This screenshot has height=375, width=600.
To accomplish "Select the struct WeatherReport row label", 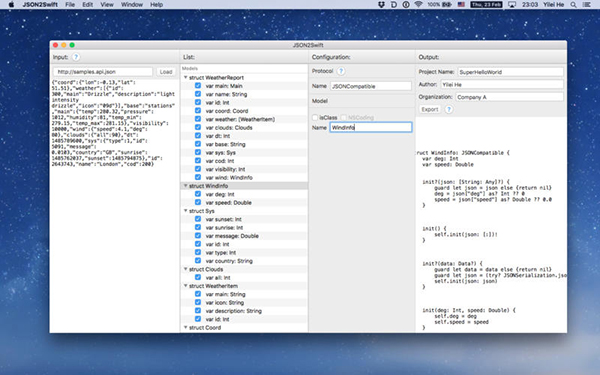I will (x=216, y=77).
